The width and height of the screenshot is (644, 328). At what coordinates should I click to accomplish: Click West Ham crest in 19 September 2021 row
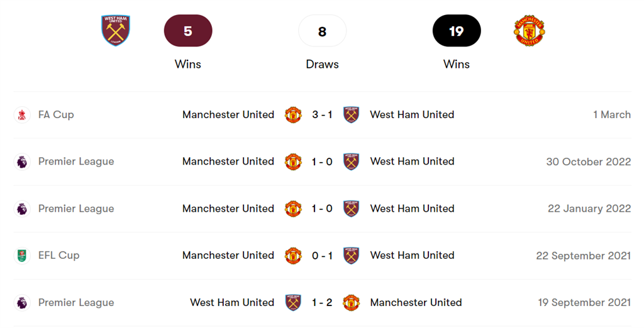point(293,302)
